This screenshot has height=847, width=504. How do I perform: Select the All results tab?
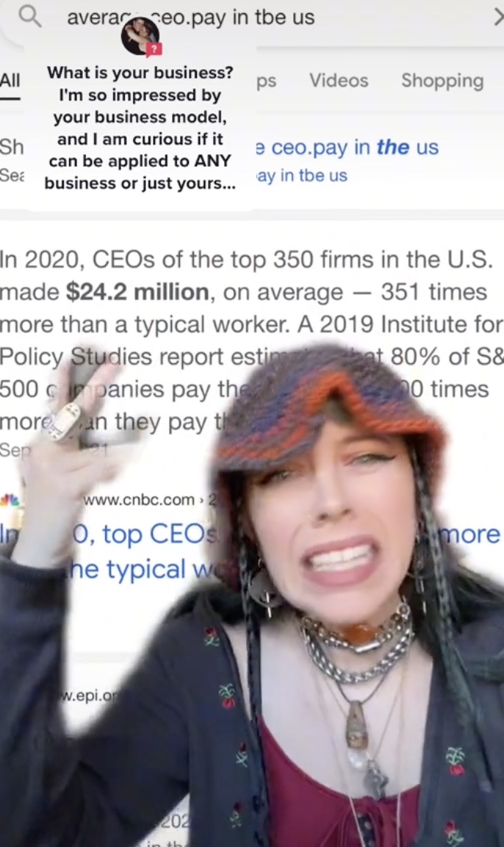click(x=10, y=80)
